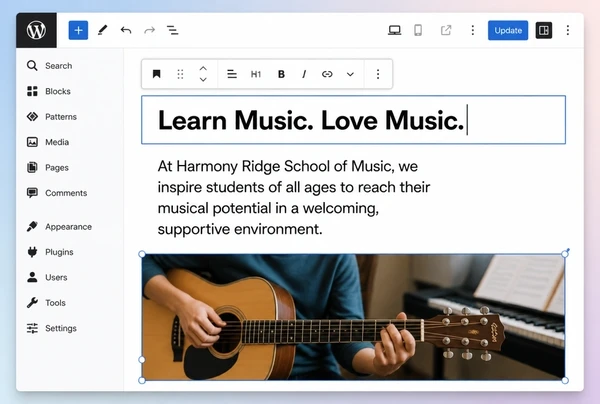
Task: Insert a link
Action: 327,74
